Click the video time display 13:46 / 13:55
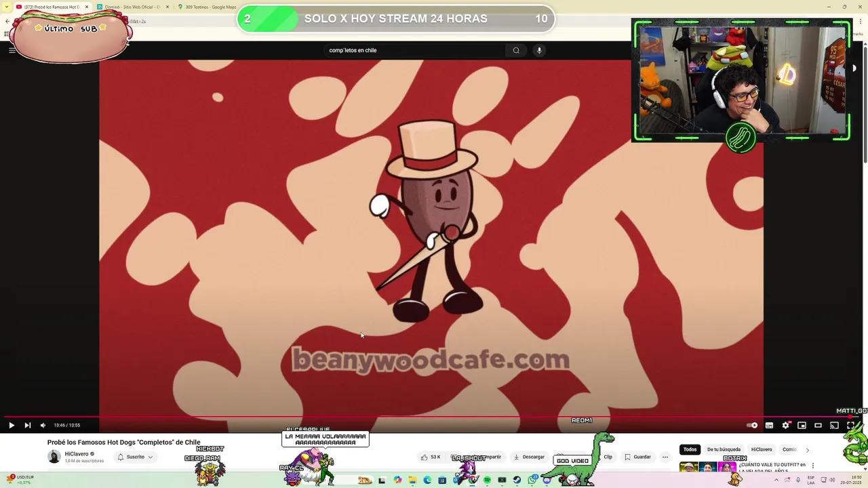Screen dimensions: 868x488 [67, 425]
